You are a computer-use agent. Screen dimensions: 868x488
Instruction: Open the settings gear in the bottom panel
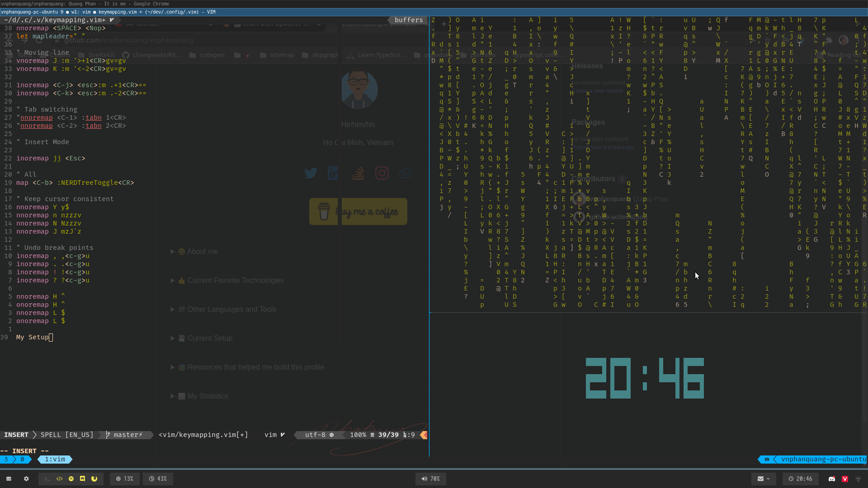pyautogui.click(x=26, y=479)
